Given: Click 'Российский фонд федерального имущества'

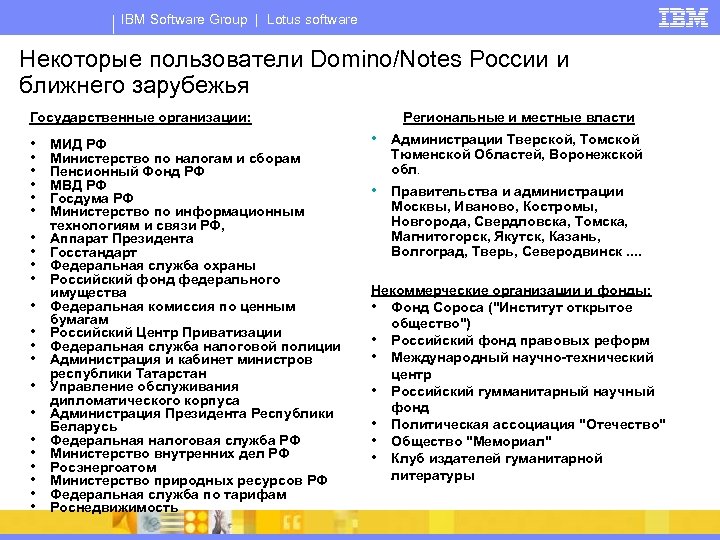Looking at the screenshot, I should [165, 286].
